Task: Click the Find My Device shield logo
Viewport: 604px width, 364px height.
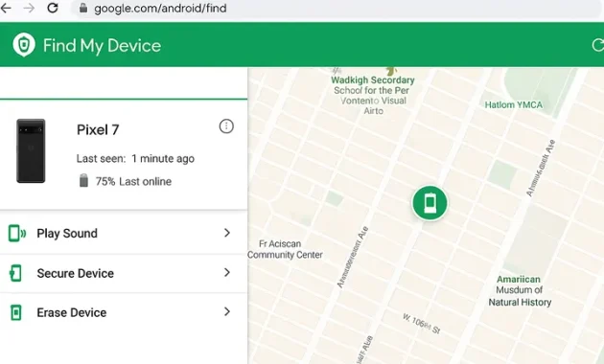Action: pos(24,45)
